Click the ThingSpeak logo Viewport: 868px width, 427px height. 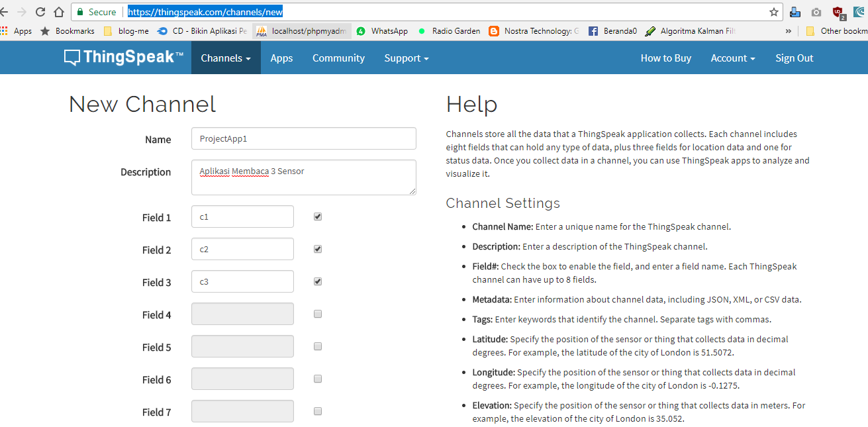[x=124, y=58]
